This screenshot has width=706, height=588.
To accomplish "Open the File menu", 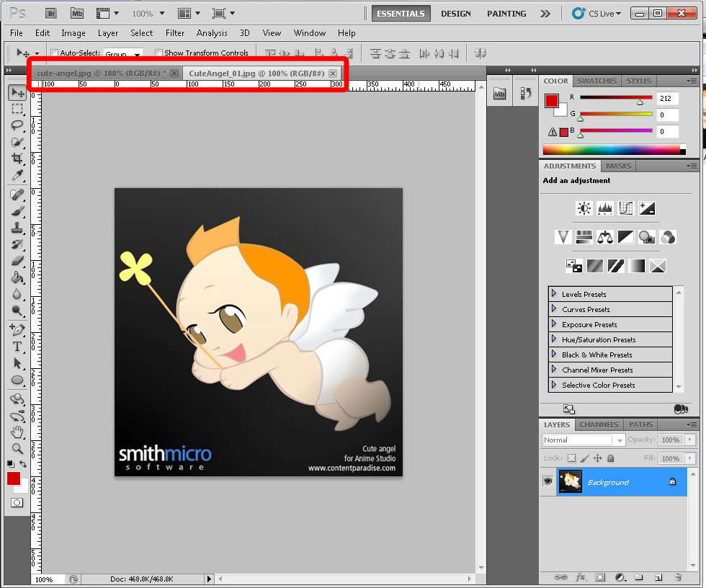I will (x=17, y=33).
